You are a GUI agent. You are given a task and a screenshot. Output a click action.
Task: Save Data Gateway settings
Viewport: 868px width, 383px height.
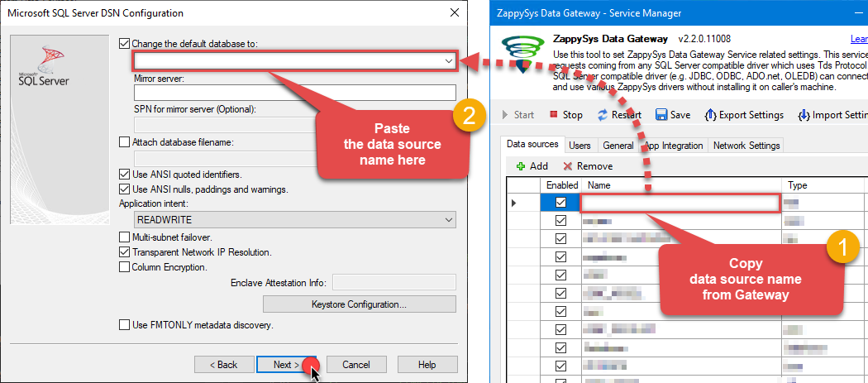click(673, 115)
